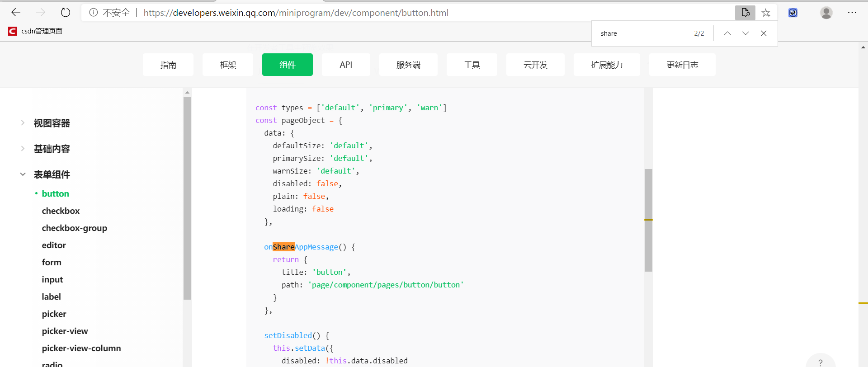Click the sidebar scroll-up arrow
Screen dimensions: 868x367
point(187,93)
